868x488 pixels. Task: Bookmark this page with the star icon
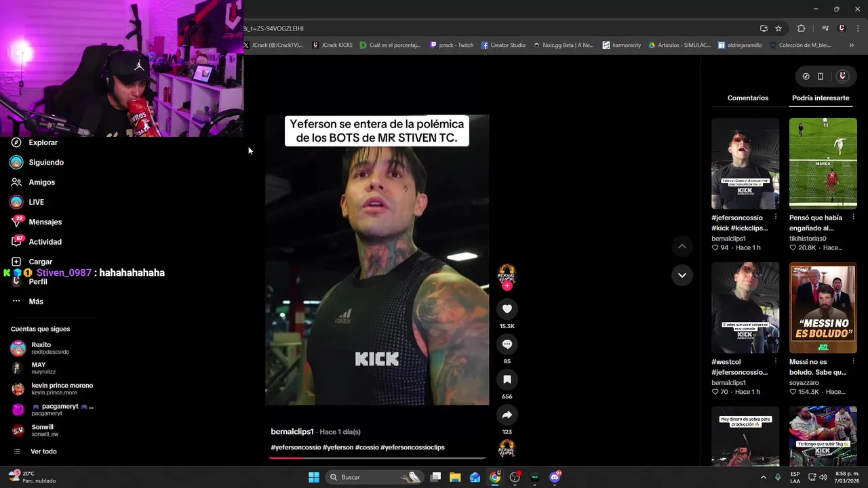778,28
